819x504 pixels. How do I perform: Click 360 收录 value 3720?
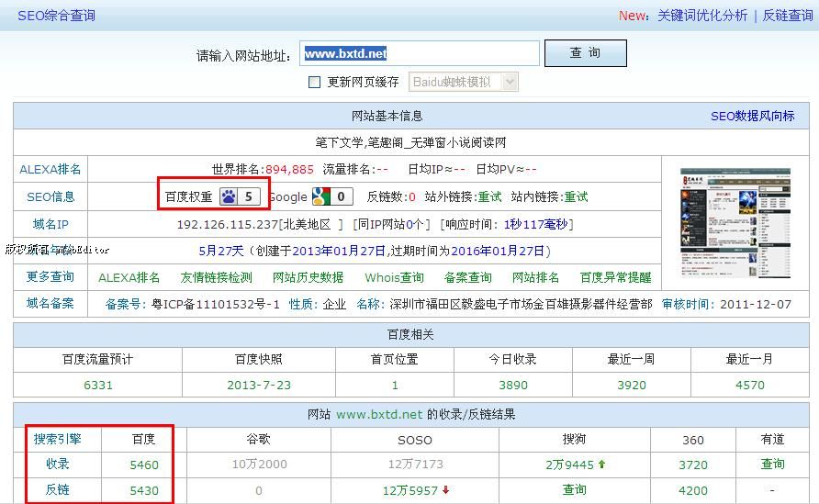[693, 465]
